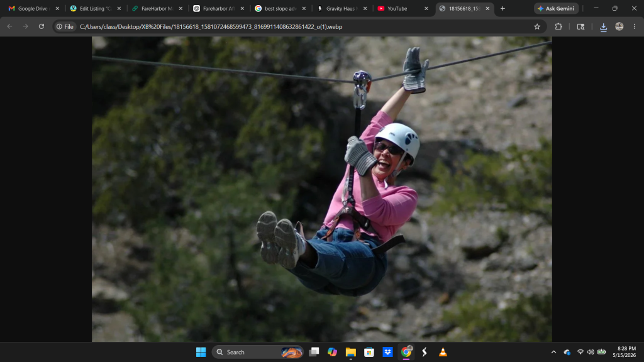This screenshot has height=362, width=644.
Task: Click the taskbar Search box
Action: pos(258,352)
